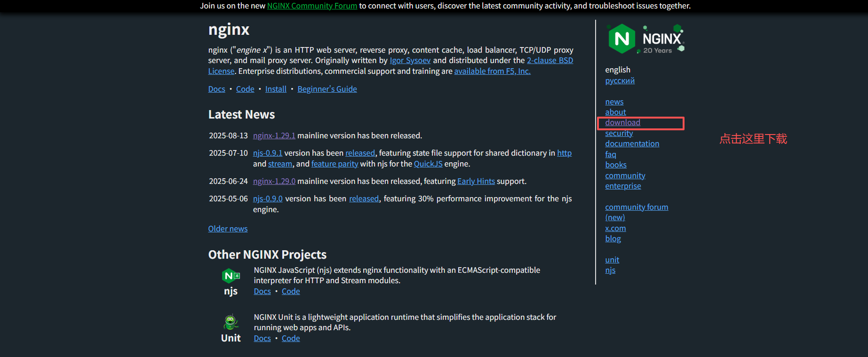
Task: Open njs project Code link
Action: coord(291,291)
